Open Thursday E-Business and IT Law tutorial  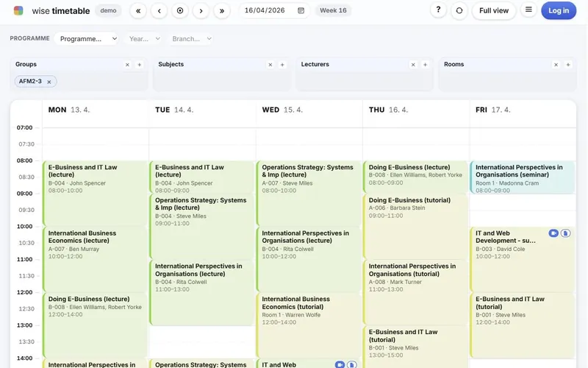415,347
